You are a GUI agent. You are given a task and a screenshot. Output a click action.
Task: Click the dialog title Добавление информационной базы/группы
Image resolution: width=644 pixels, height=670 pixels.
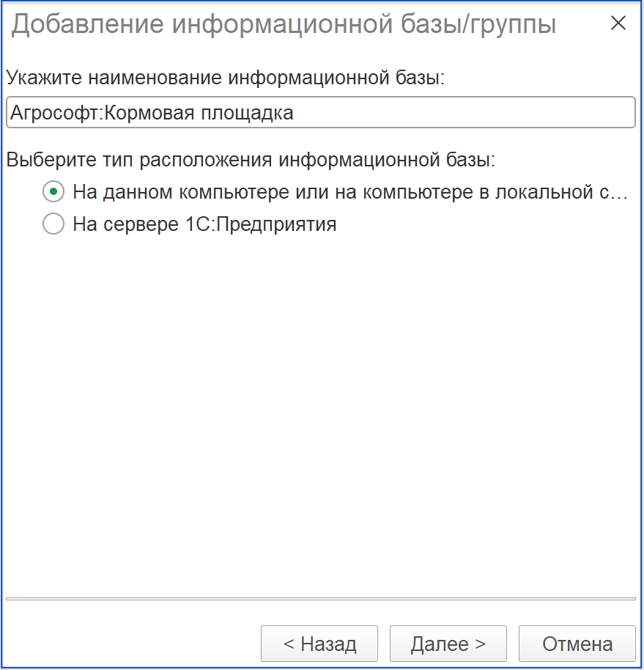pyautogui.click(x=284, y=24)
